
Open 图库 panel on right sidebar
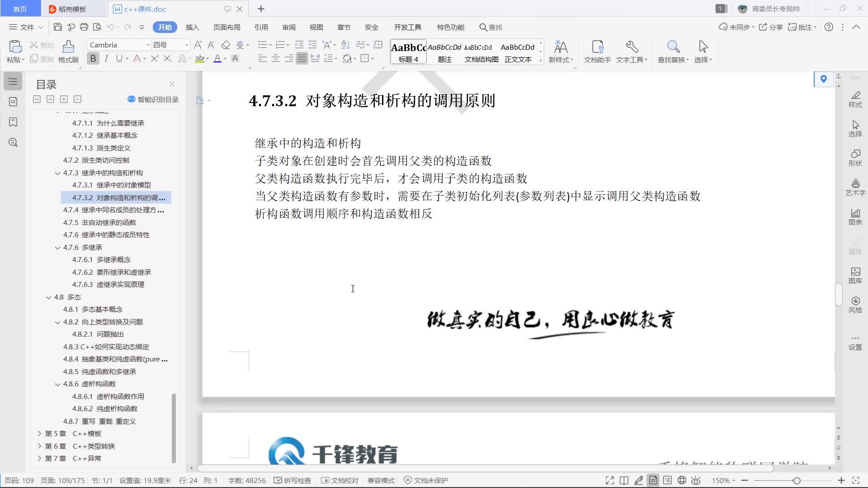click(855, 275)
